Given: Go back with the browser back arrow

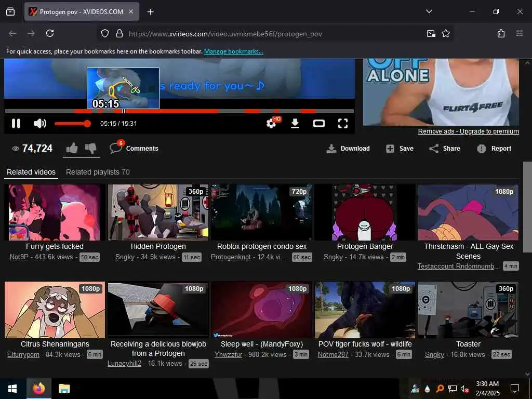Looking at the screenshot, I should (x=12, y=33).
